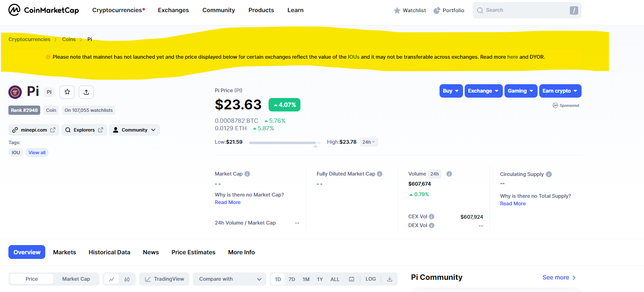Switch to the Historical Data tab

[109, 252]
